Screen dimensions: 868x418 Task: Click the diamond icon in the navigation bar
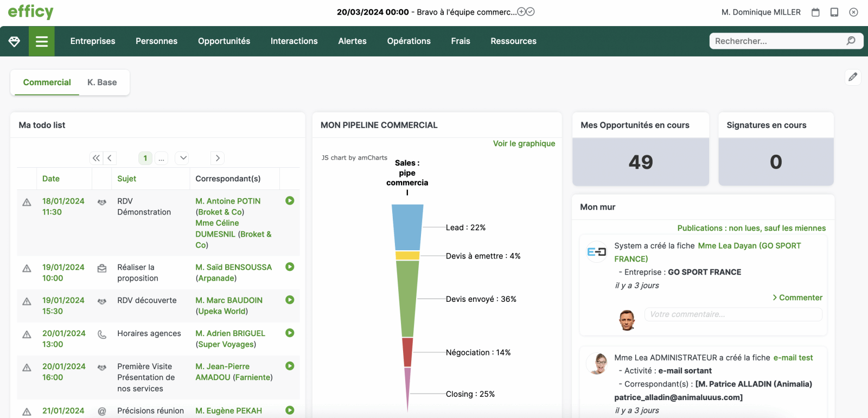14,41
